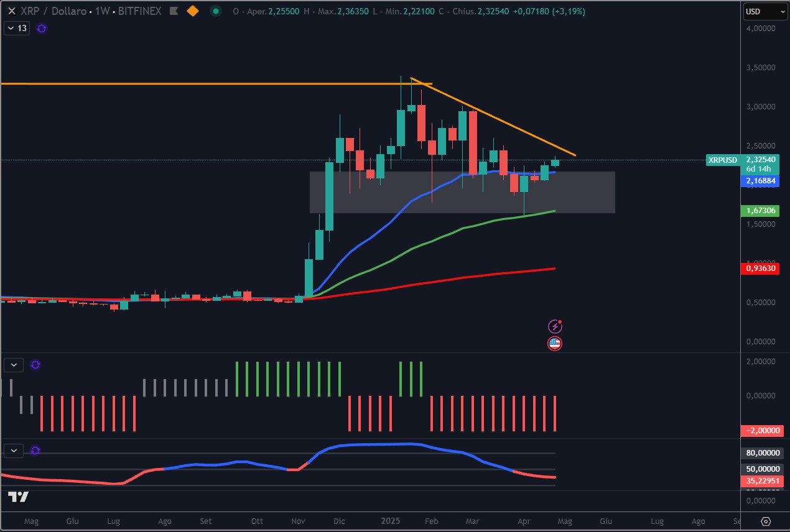Click the lightning bolt event icon
790x532 pixels.
pyautogui.click(x=554, y=326)
